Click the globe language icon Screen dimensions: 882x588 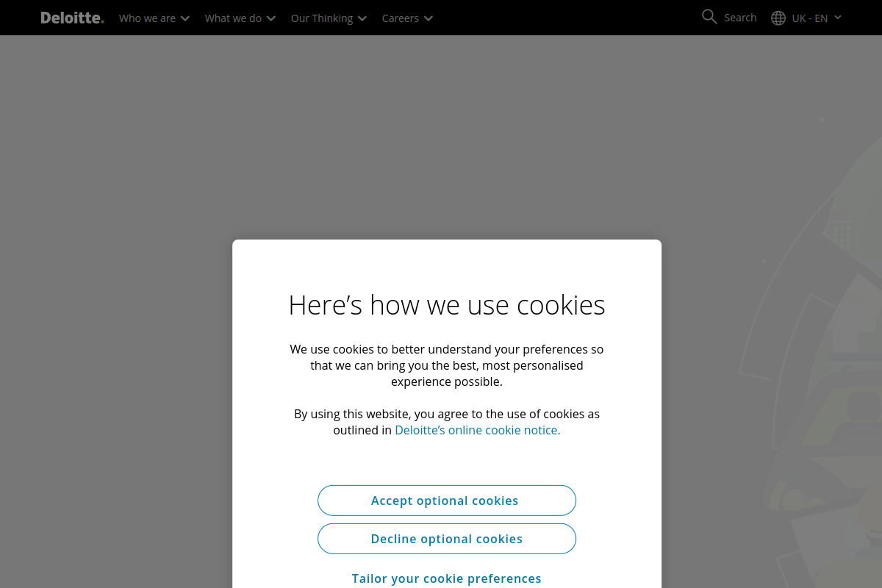778,18
